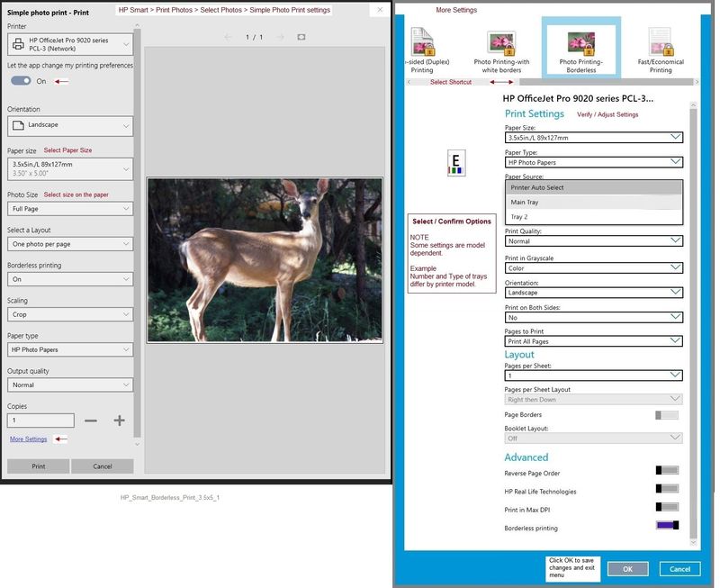This screenshot has width=720, height=588.
Task: Open the More Settings link
Action: click(29, 439)
